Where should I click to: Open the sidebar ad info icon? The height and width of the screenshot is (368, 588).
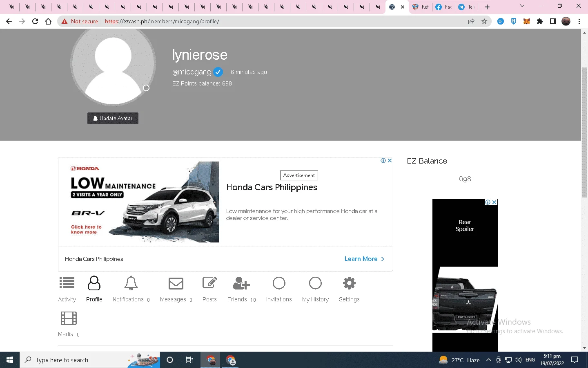pos(488,202)
